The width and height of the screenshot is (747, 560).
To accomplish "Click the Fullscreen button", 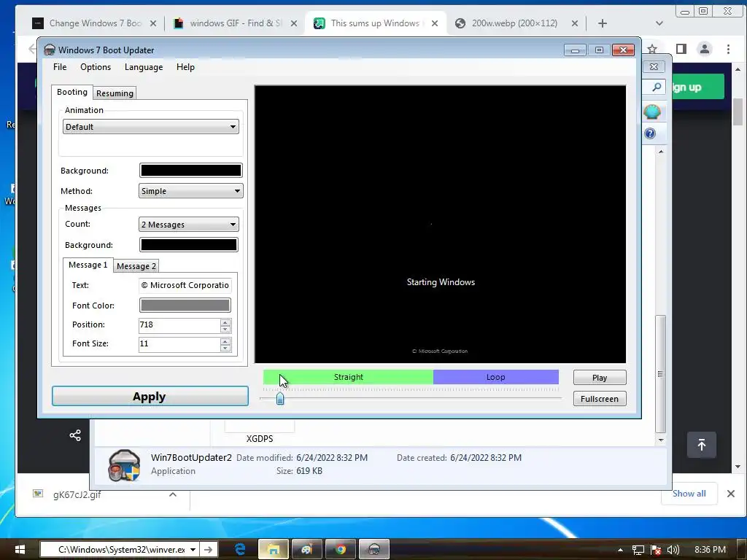I will tap(600, 399).
